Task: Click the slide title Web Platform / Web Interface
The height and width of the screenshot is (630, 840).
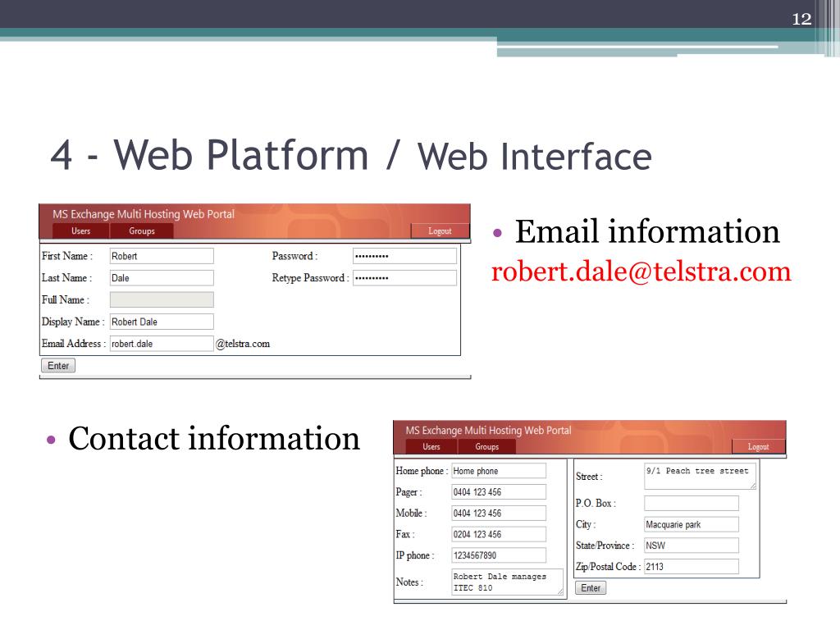Action: [351, 155]
